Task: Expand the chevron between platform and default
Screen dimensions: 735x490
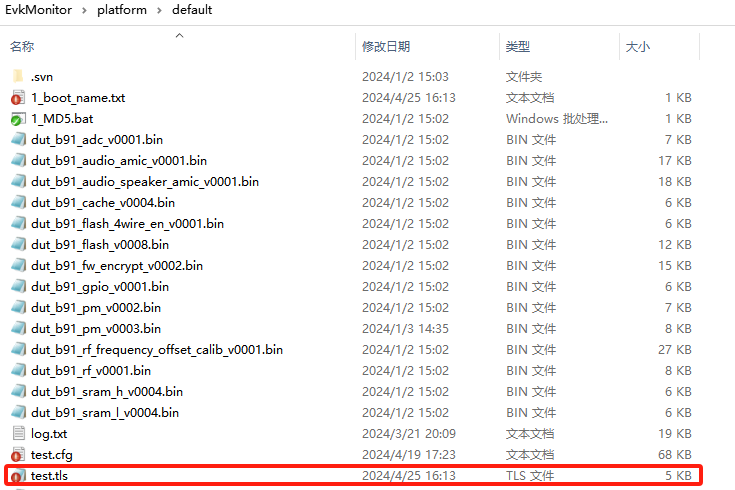Action: (157, 10)
